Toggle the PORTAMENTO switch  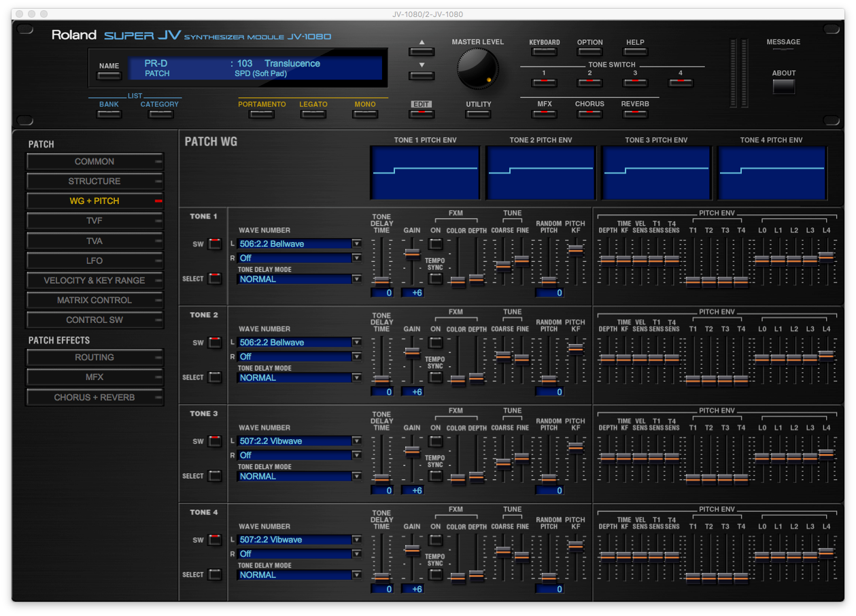(x=262, y=114)
